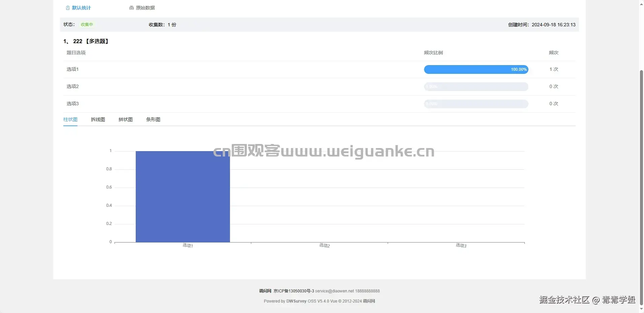Switch to the 条形图 chart tab
The width and height of the screenshot is (644, 313).
coord(153,119)
